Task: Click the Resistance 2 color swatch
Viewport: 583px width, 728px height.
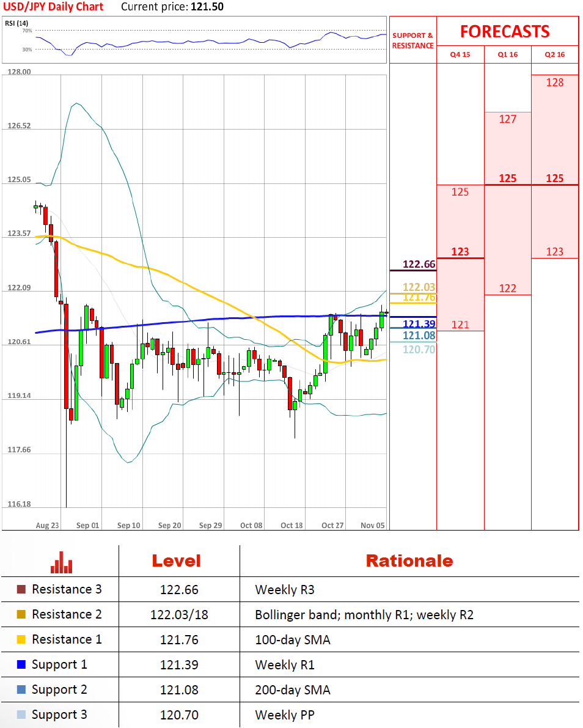Action: click(21, 614)
